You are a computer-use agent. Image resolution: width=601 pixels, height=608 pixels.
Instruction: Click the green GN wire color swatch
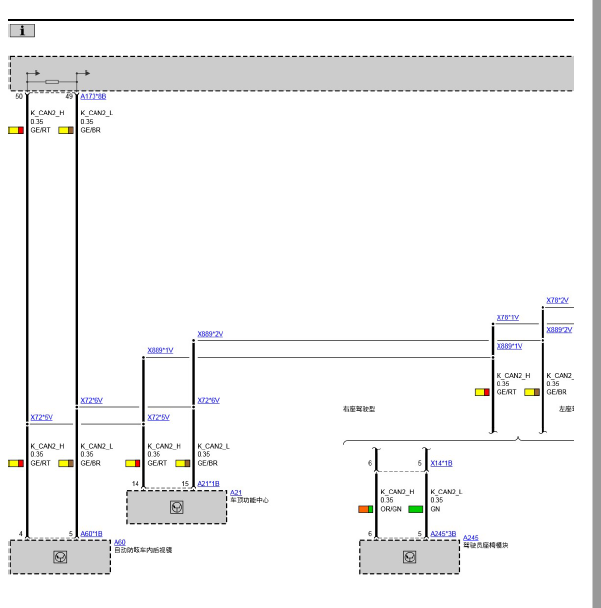tap(416, 509)
